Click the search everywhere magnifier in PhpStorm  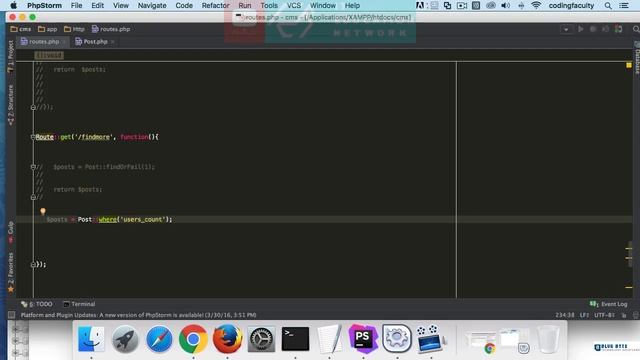pyautogui.click(x=636, y=29)
